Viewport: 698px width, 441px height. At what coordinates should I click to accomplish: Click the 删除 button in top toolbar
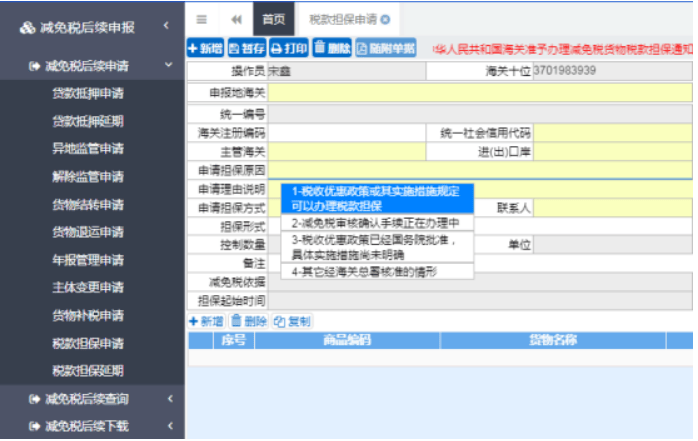click(332, 47)
